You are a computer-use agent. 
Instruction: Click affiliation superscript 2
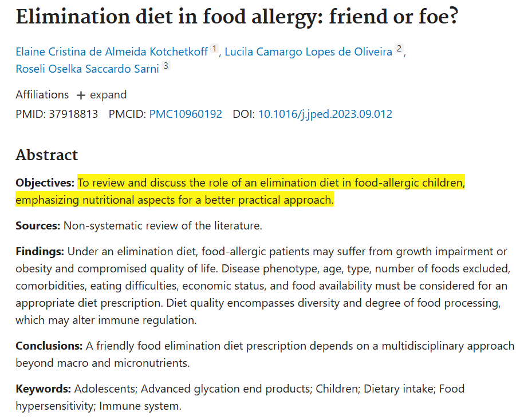(399, 49)
